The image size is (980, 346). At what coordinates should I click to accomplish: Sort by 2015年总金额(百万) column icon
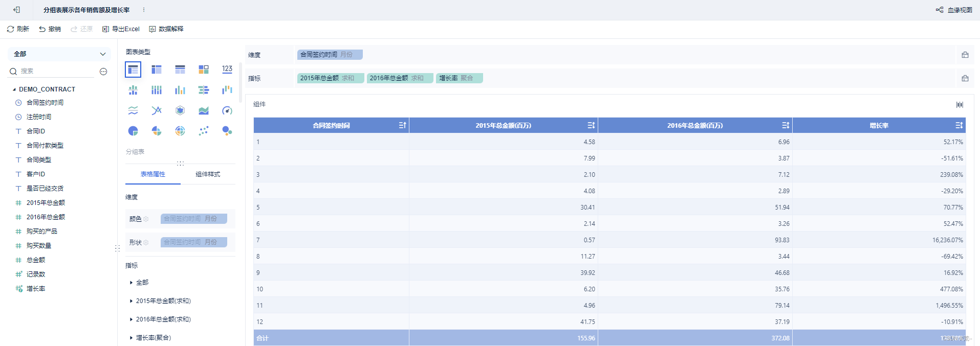click(x=591, y=125)
